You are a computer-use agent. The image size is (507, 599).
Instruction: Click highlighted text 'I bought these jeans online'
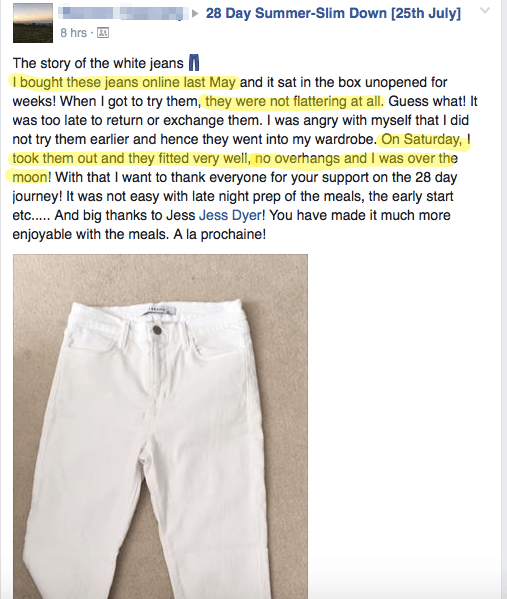(96, 83)
